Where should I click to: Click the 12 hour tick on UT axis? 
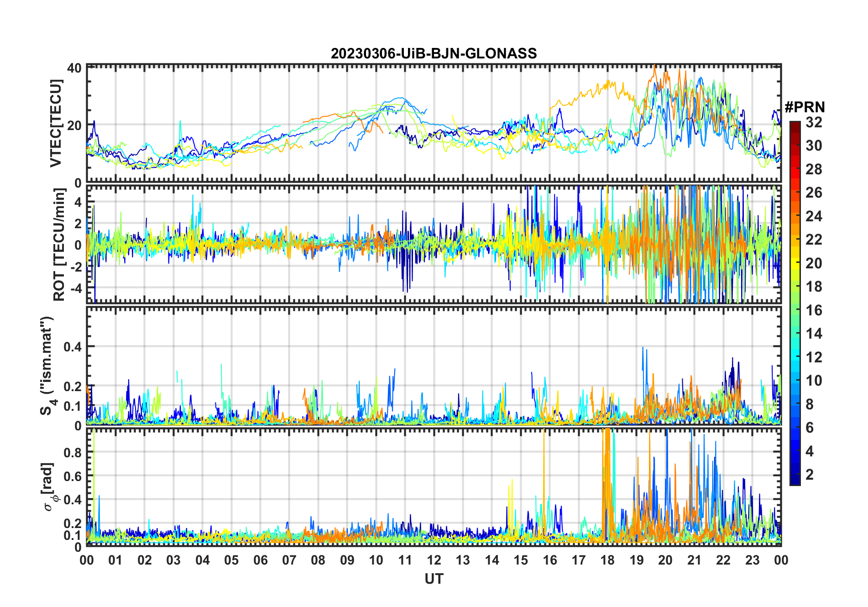(434, 560)
